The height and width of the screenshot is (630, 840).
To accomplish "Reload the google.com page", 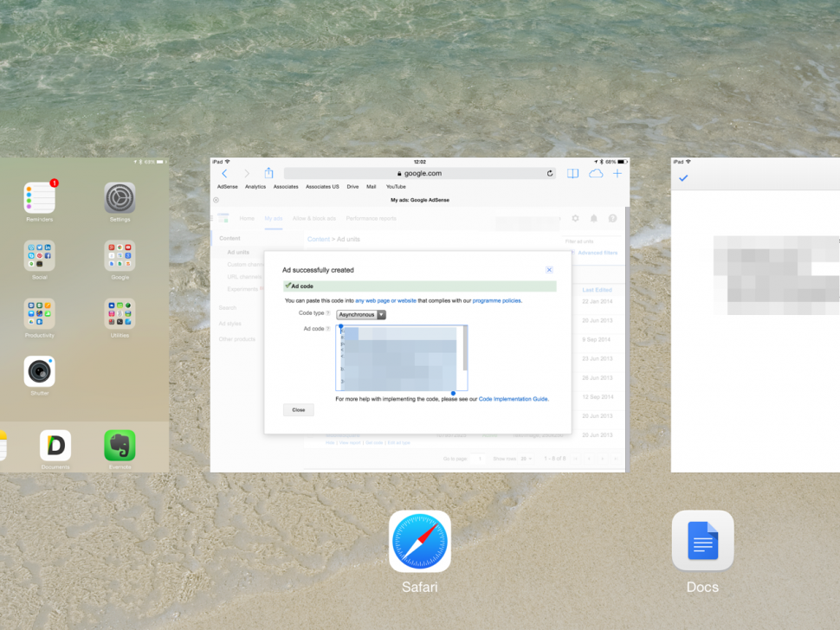I will coord(550,173).
